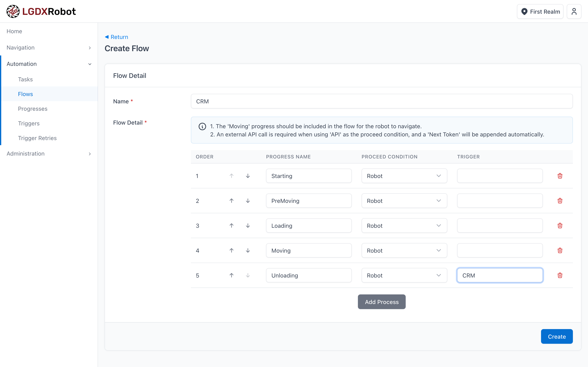Move Loading row down
588x367 pixels.
(x=248, y=226)
